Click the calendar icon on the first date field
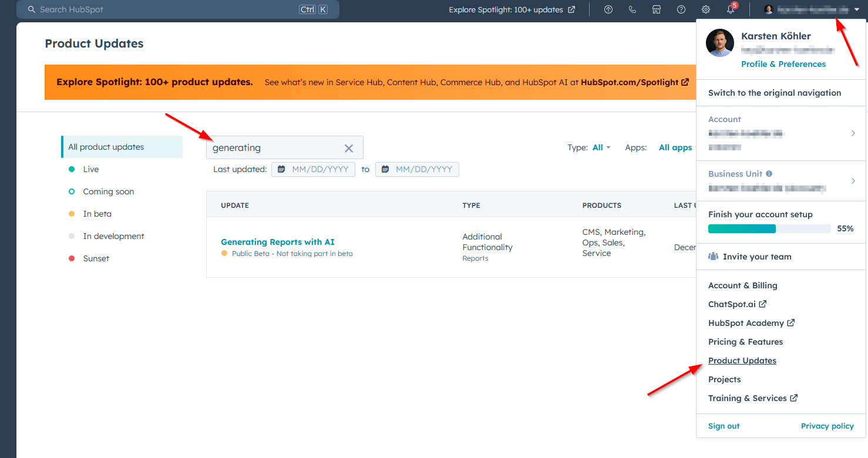The height and width of the screenshot is (458, 868). tap(282, 169)
